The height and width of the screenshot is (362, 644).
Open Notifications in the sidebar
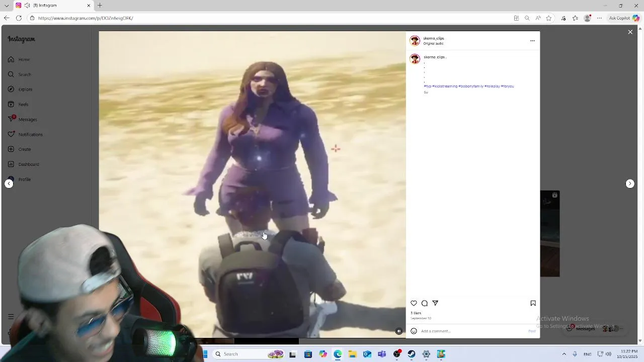[25, 134]
